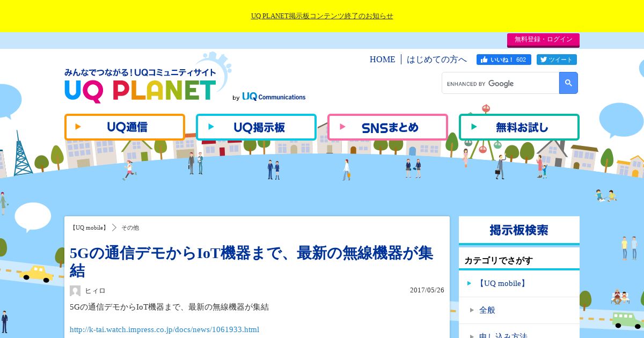
Task: Open the 5G通信デモ article title
Action: (251, 261)
